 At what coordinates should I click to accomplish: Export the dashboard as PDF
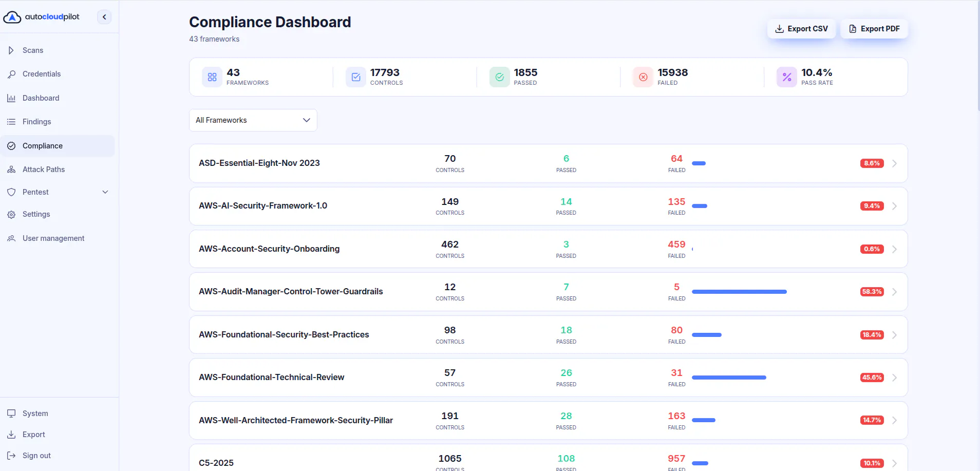coord(874,29)
